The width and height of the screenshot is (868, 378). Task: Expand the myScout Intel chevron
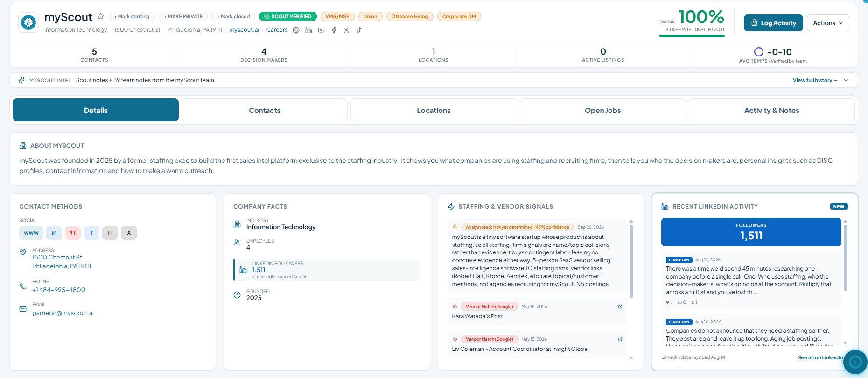click(846, 80)
